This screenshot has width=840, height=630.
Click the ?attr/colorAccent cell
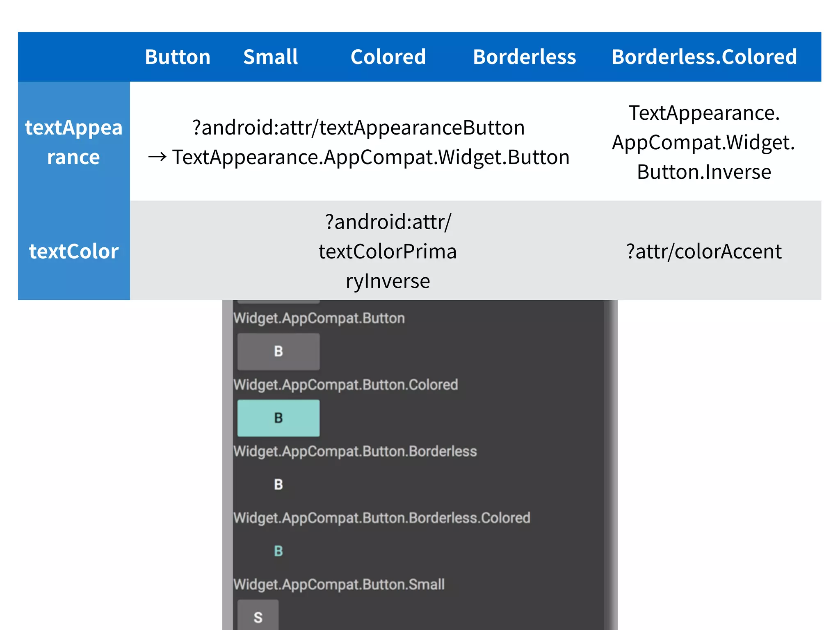tap(704, 251)
